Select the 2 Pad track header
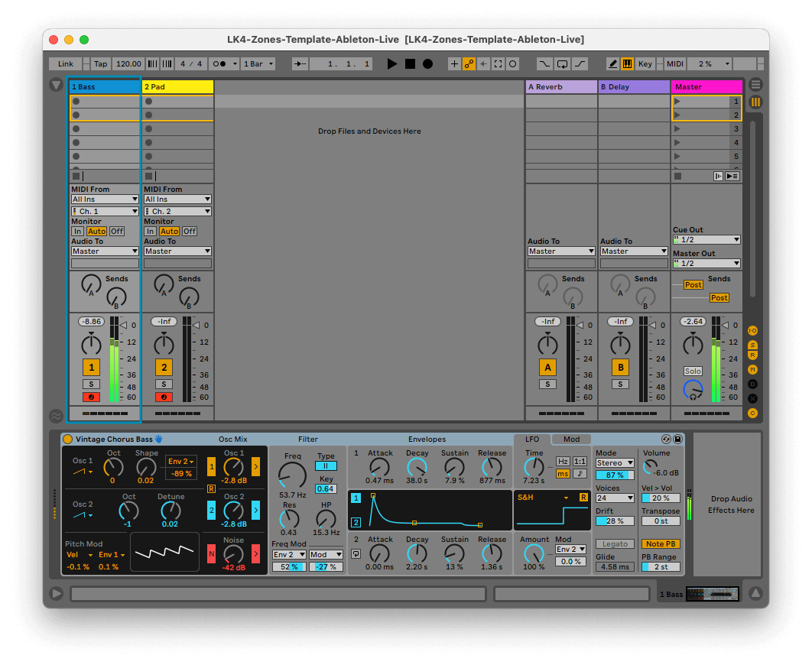 coord(177,86)
